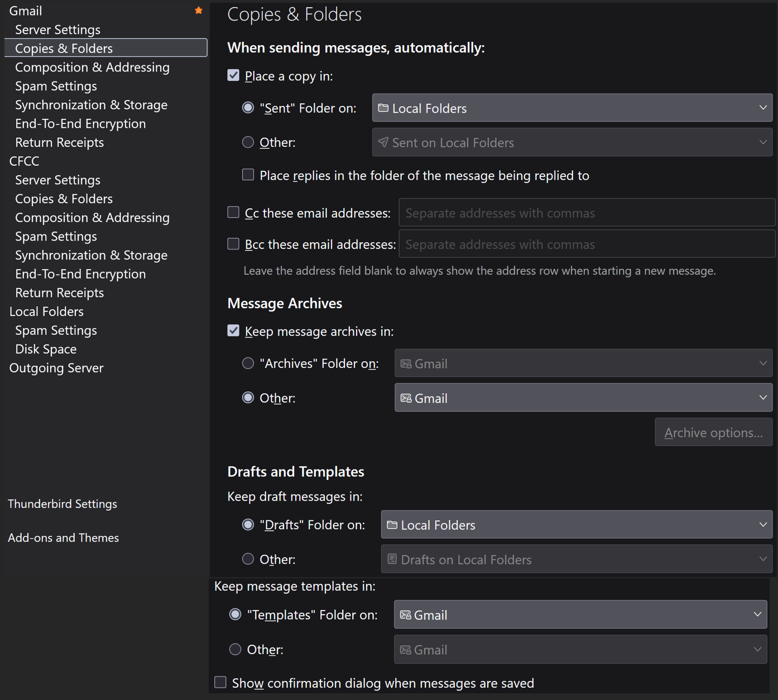The width and height of the screenshot is (778, 700).
Task: Select the Gmail account in the sidebar
Action: pyautogui.click(x=26, y=11)
